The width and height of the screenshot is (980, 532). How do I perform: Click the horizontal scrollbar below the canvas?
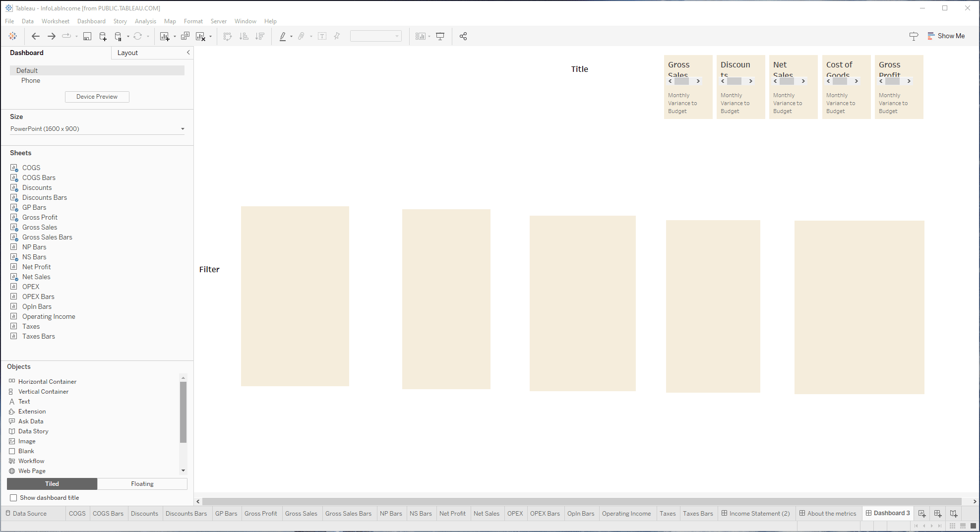[581, 501]
